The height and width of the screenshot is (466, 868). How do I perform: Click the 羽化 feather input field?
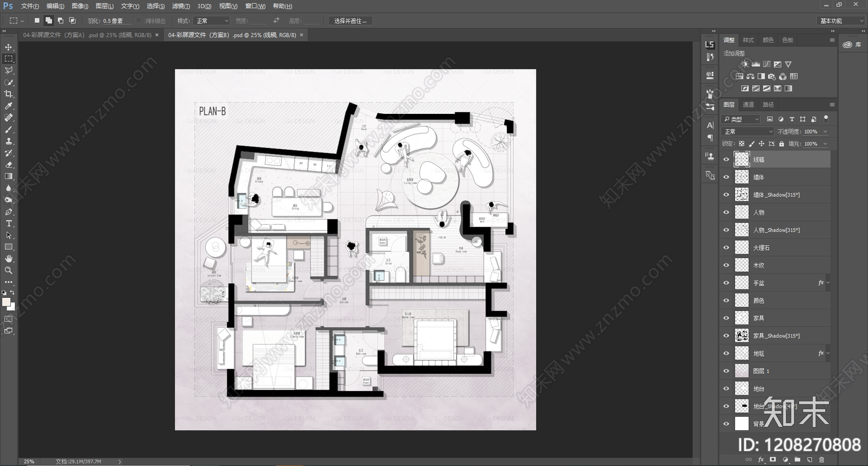118,21
